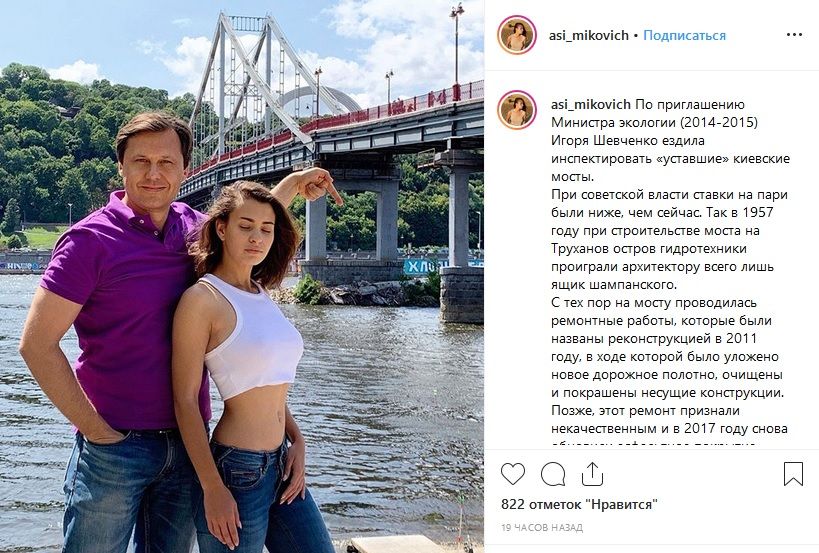
Task: View who liked: 822 отметок "Нравится"
Action: (x=579, y=504)
